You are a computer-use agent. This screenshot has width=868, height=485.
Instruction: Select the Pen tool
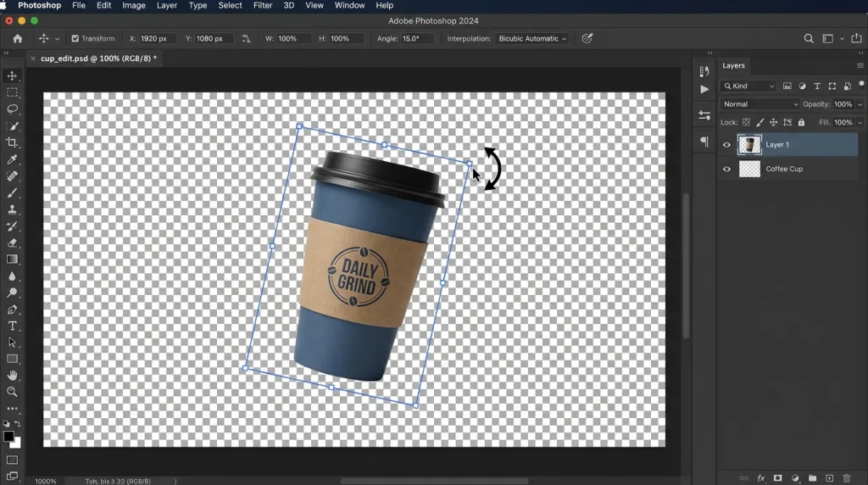12,309
